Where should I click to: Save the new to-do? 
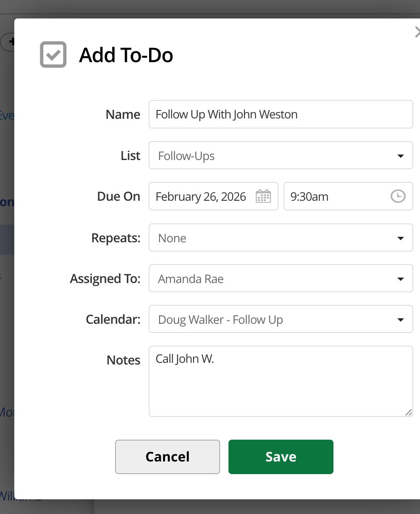[281, 456]
